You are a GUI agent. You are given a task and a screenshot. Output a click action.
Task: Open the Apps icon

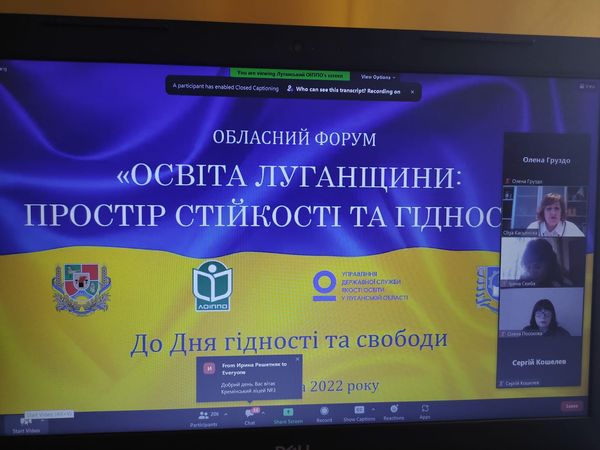tap(424, 408)
